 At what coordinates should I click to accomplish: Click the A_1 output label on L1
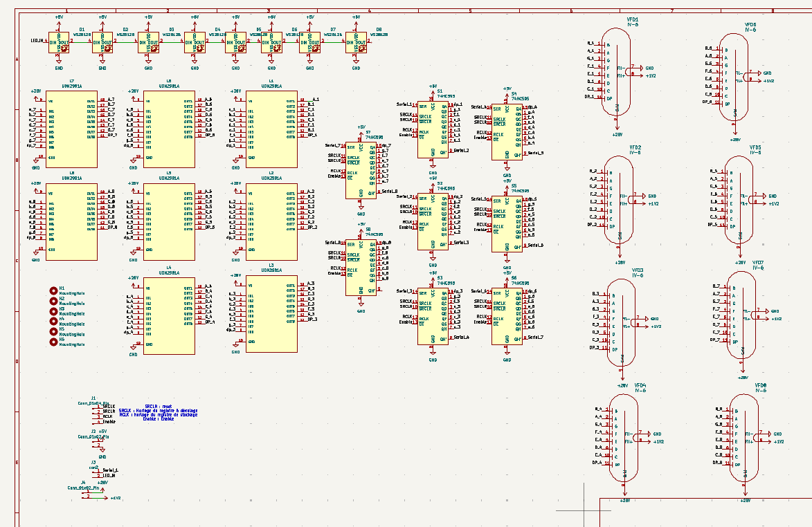point(316,99)
